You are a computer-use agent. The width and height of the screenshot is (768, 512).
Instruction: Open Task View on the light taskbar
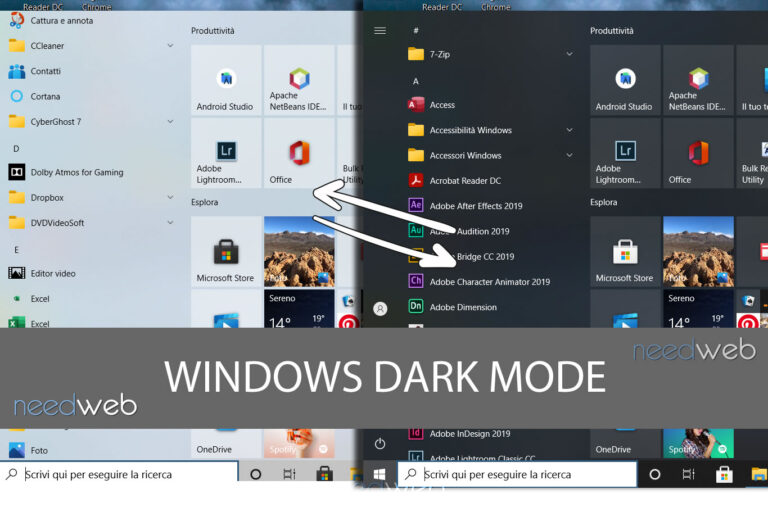(289, 474)
